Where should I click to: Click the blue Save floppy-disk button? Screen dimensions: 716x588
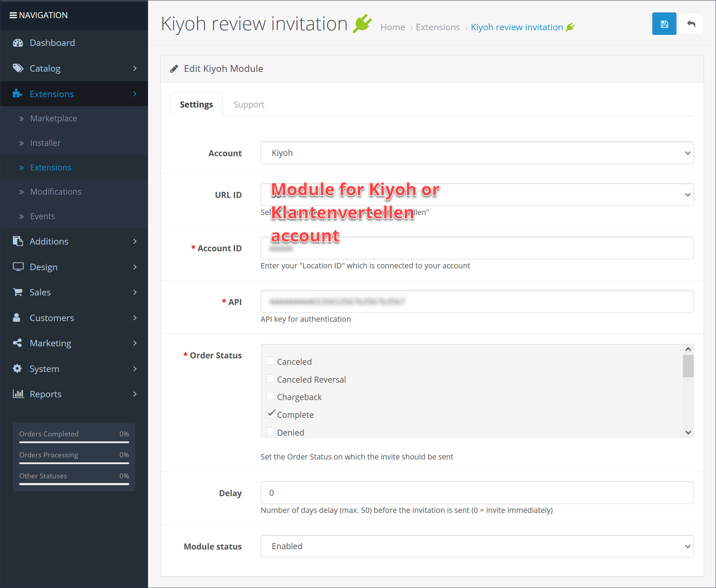[x=664, y=24]
